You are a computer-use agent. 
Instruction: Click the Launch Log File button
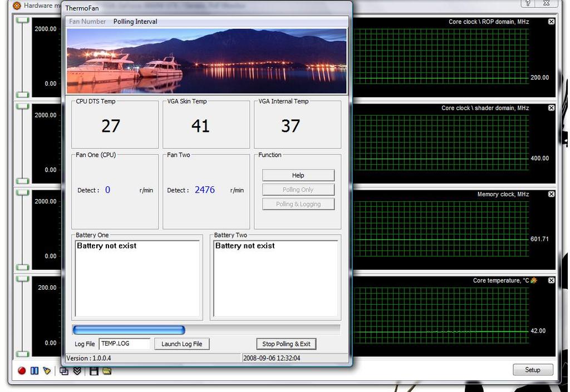[181, 344]
